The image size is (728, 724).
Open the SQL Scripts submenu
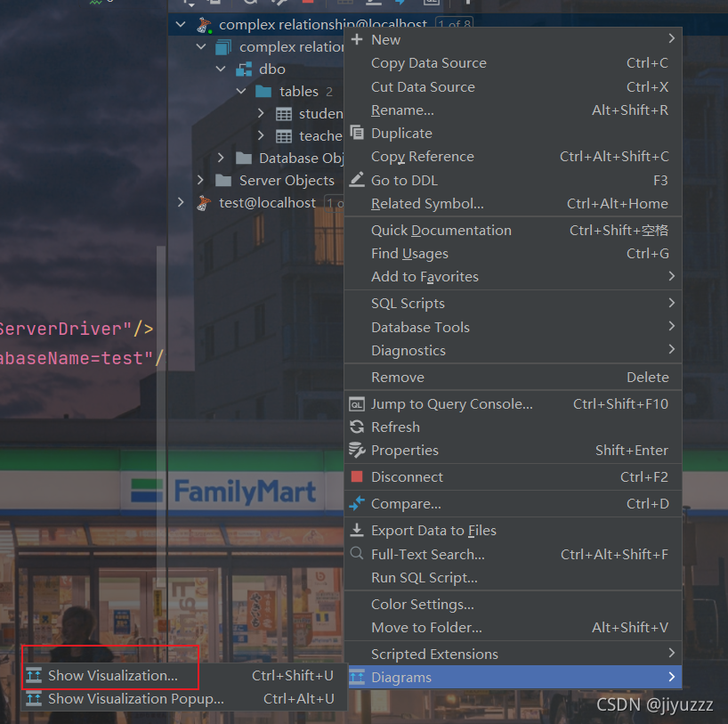tap(513, 304)
